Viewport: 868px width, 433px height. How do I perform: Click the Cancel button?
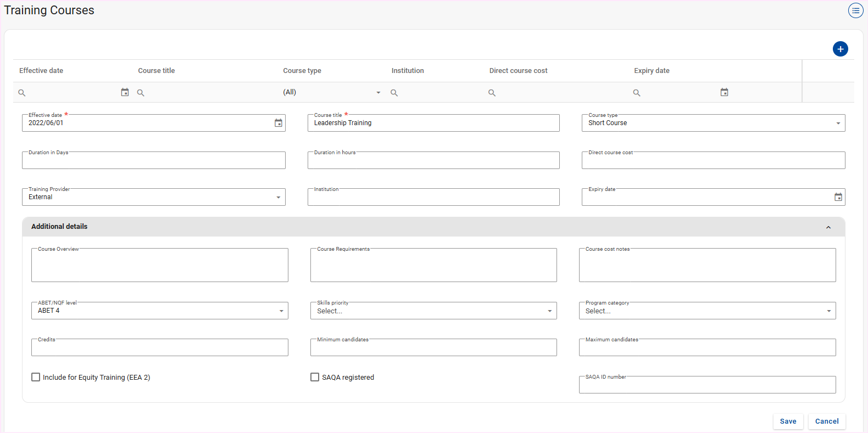[826, 421]
